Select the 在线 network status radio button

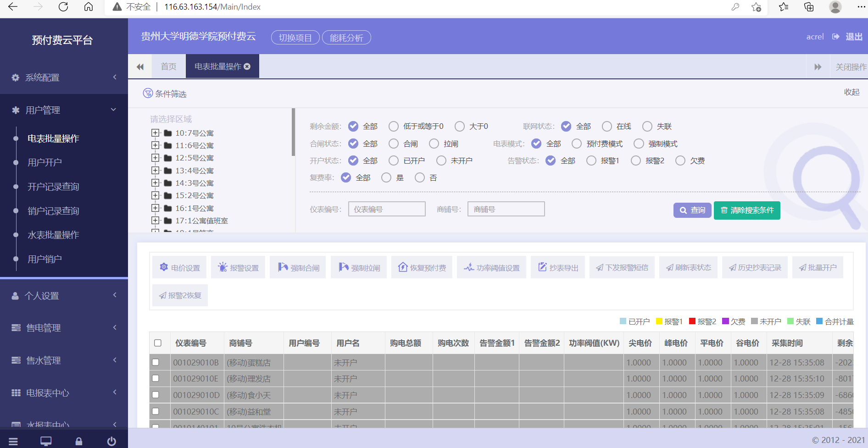click(x=607, y=126)
